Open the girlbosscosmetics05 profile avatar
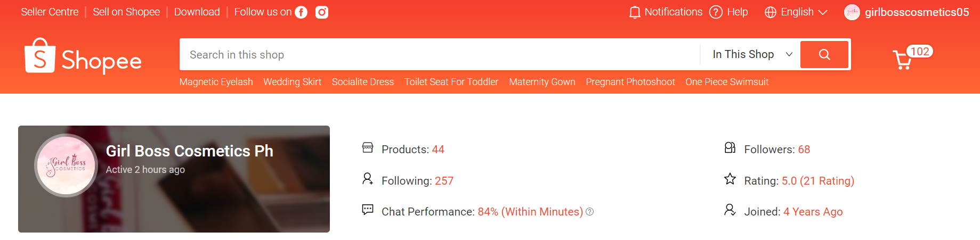 (x=852, y=12)
